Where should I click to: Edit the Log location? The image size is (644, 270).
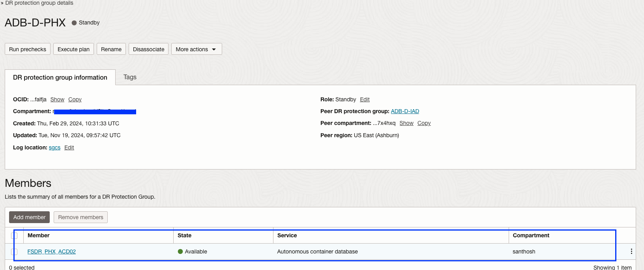(x=69, y=147)
